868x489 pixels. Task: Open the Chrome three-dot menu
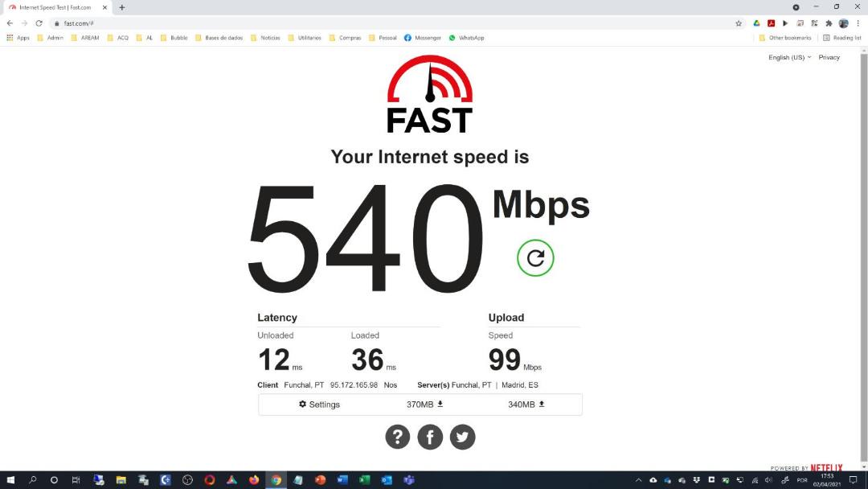click(x=858, y=23)
